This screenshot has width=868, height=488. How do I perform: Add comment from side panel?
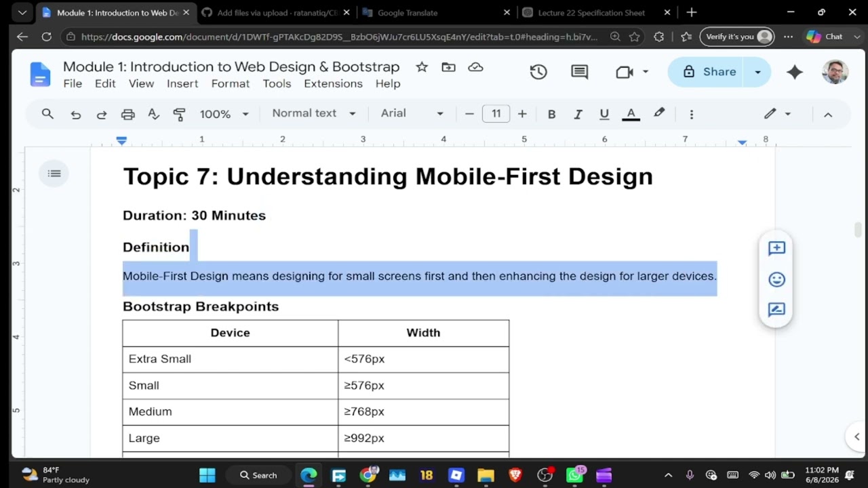pos(776,249)
